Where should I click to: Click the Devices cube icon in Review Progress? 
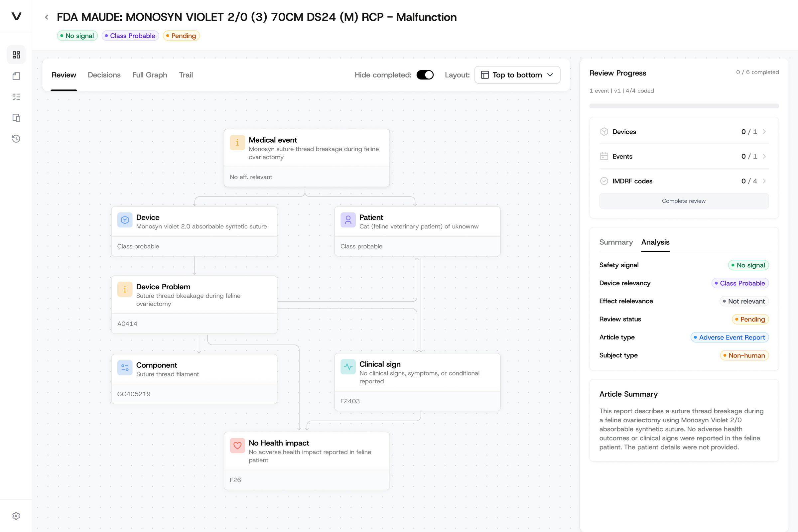tap(604, 132)
